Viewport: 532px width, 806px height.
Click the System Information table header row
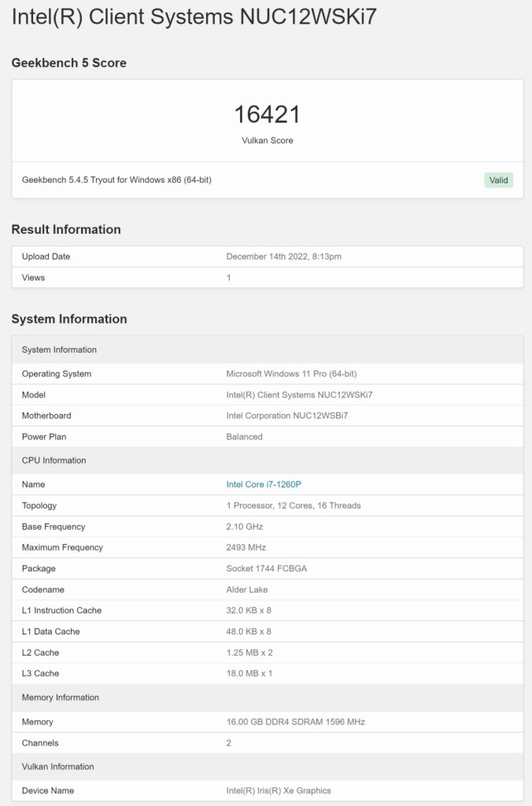click(268, 349)
